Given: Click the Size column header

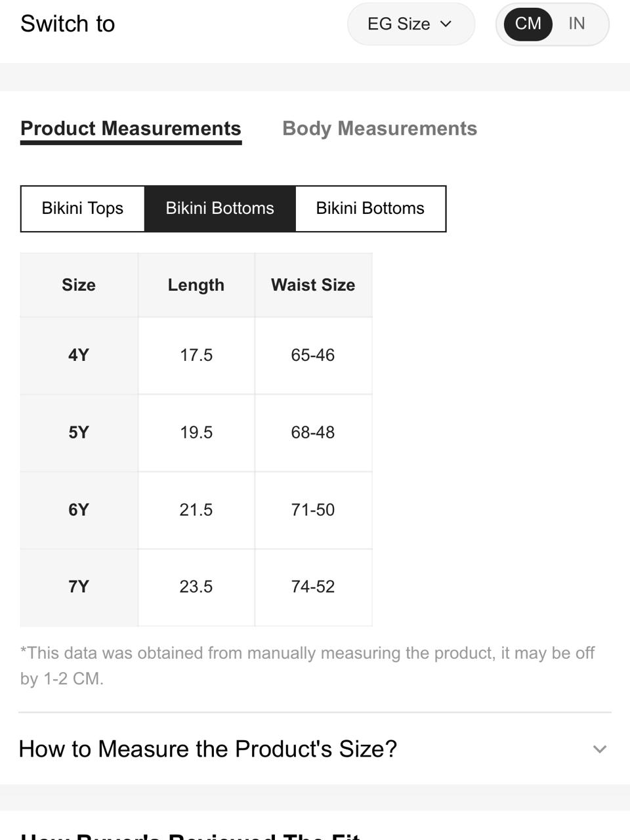Looking at the screenshot, I should click(79, 285).
